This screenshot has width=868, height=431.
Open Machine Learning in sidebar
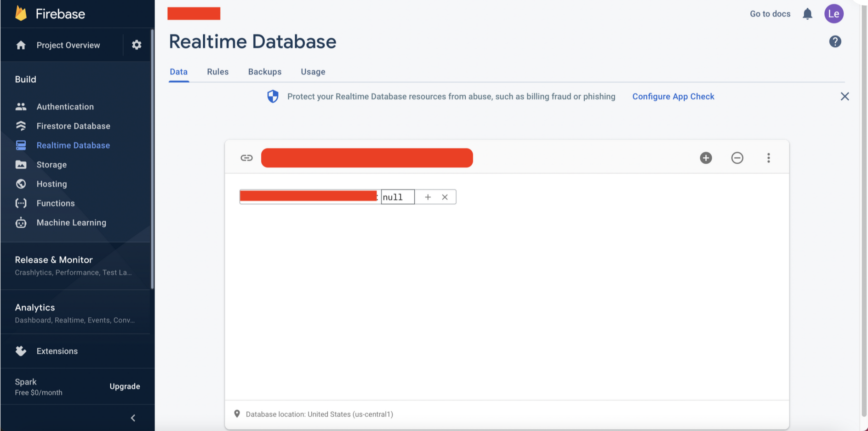click(71, 223)
